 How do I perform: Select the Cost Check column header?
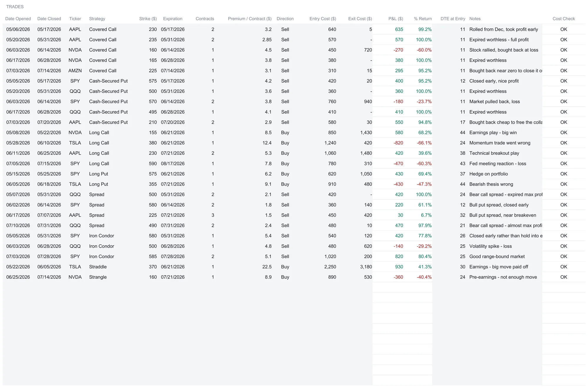point(564,19)
